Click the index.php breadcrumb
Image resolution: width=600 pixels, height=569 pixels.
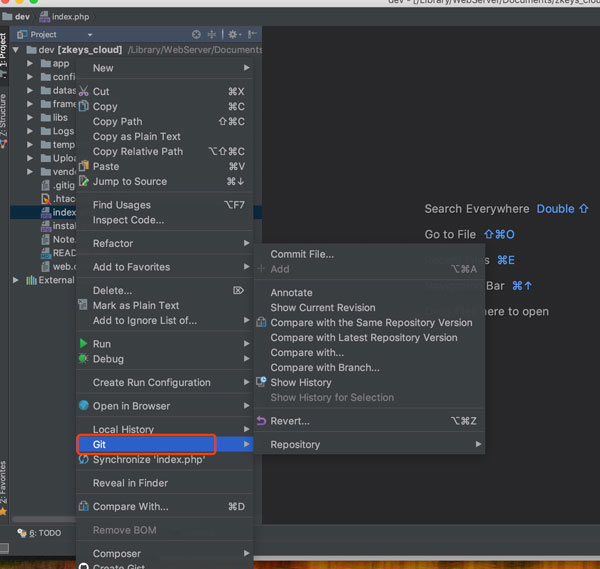click(64, 17)
